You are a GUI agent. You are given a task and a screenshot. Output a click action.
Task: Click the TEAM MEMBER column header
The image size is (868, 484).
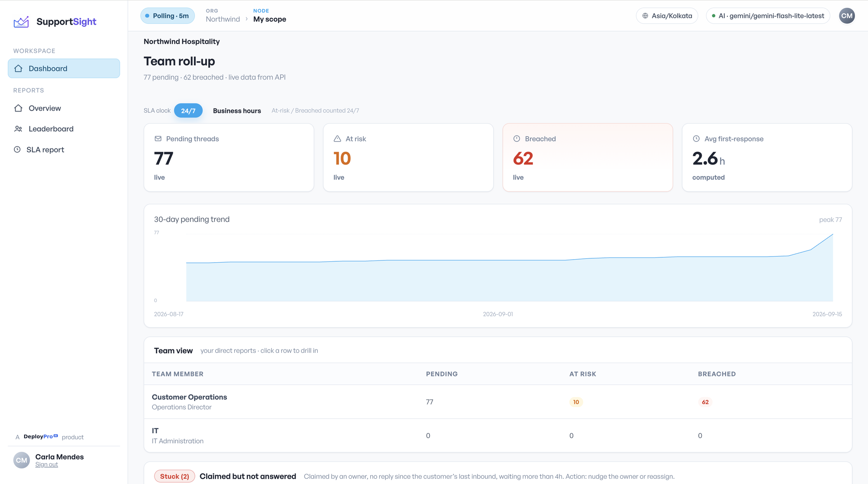point(178,374)
